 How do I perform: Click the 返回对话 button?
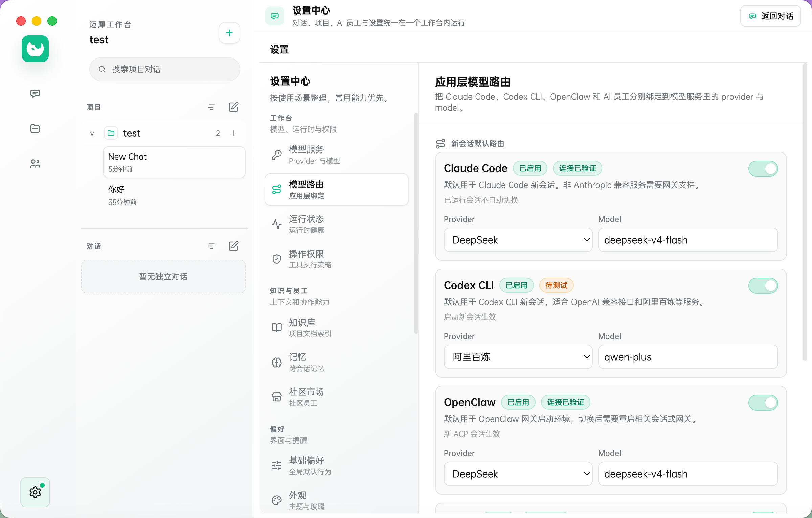coord(770,16)
